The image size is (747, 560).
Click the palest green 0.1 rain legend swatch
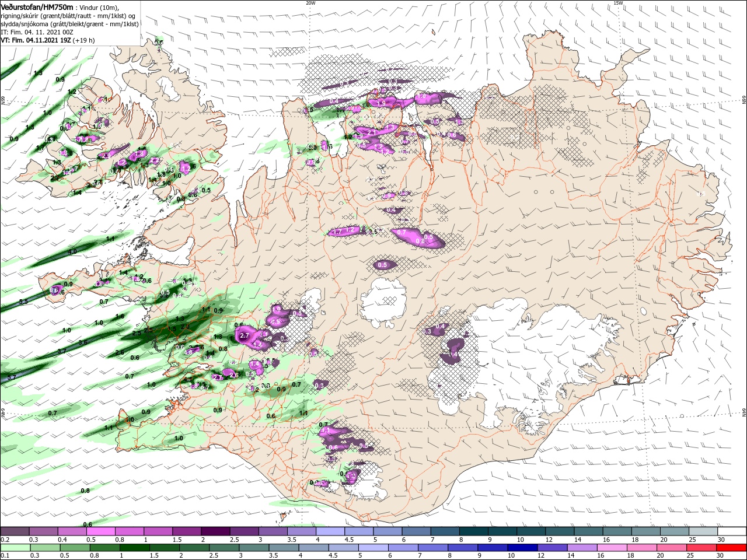pos(15,548)
